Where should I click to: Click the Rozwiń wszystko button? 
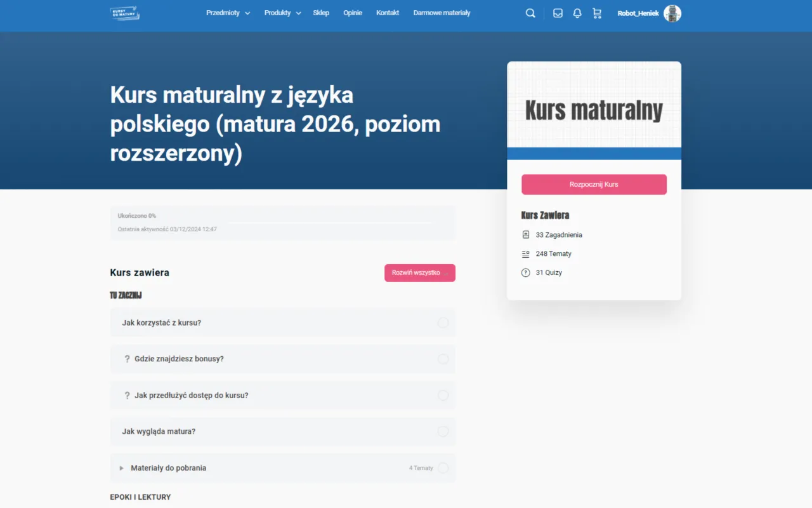(x=419, y=272)
